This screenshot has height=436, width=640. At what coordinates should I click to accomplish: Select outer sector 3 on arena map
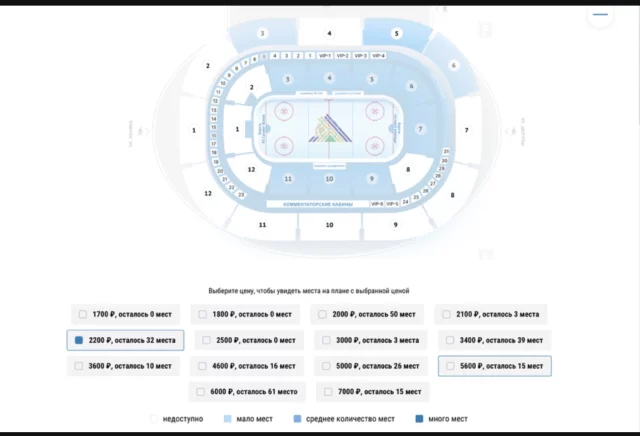(262, 33)
